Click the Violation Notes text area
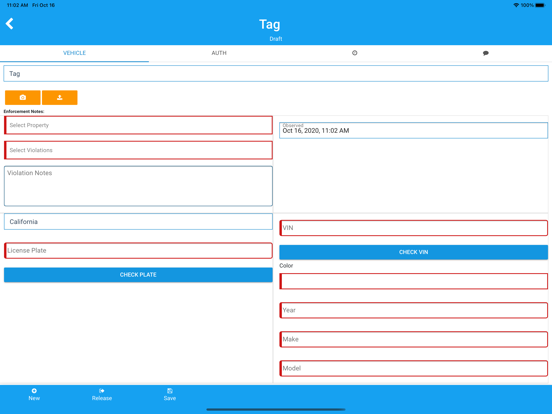This screenshot has width=552, height=414. (138, 186)
